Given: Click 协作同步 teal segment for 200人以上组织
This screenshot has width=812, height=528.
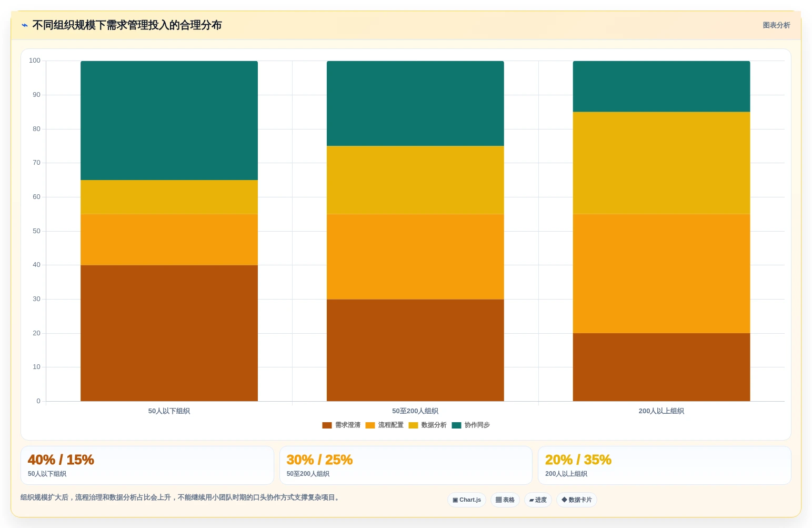Looking at the screenshot, I should pos(661,86).
